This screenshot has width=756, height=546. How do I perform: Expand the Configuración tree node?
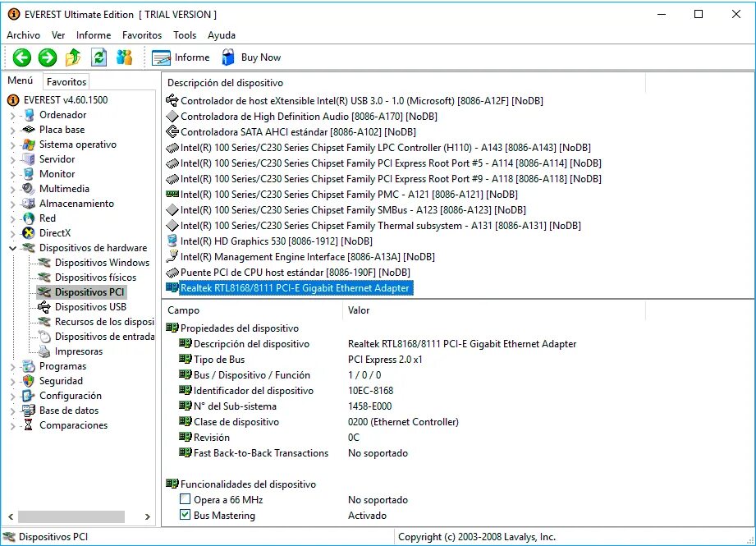(x=13, y=396)
